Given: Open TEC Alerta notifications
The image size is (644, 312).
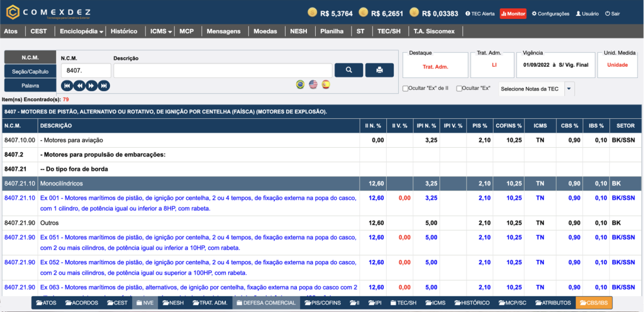Looking at the screenshot, I should pos(480,13).
